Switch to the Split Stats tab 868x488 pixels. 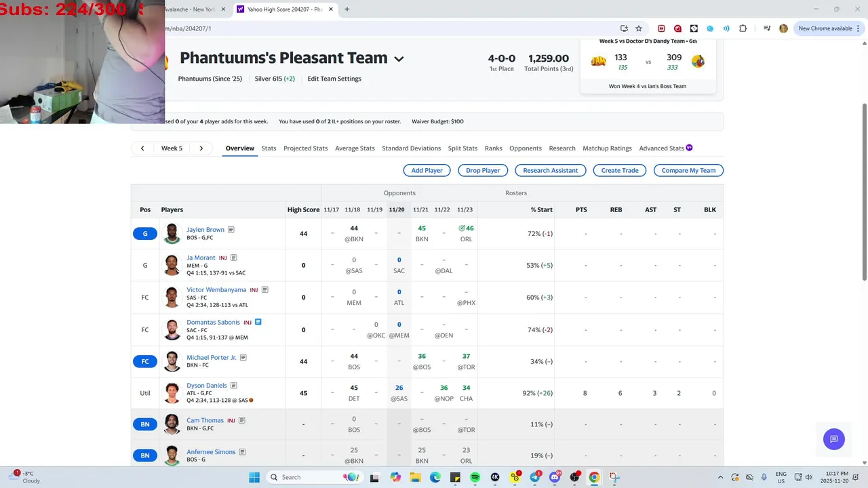(462, 148)
